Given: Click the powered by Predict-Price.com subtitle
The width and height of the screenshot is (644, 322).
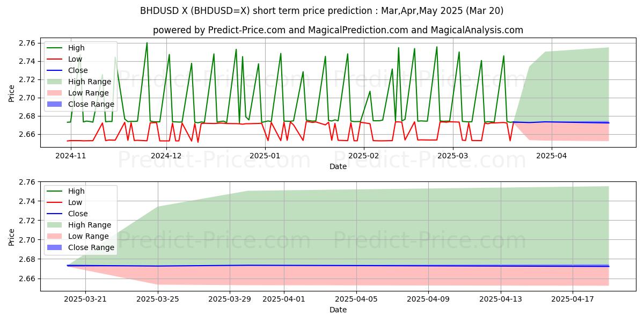Looking at the screenshot, I should 338,30.
